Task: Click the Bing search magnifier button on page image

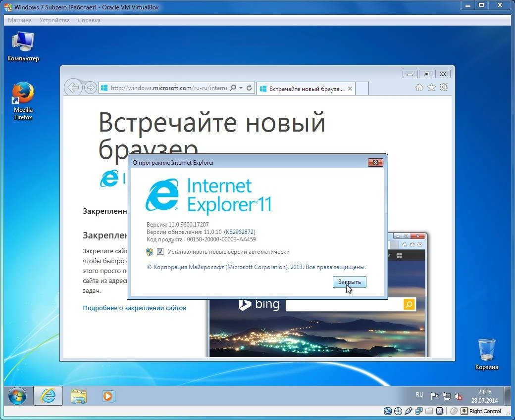Action: [x=409, y=304]
